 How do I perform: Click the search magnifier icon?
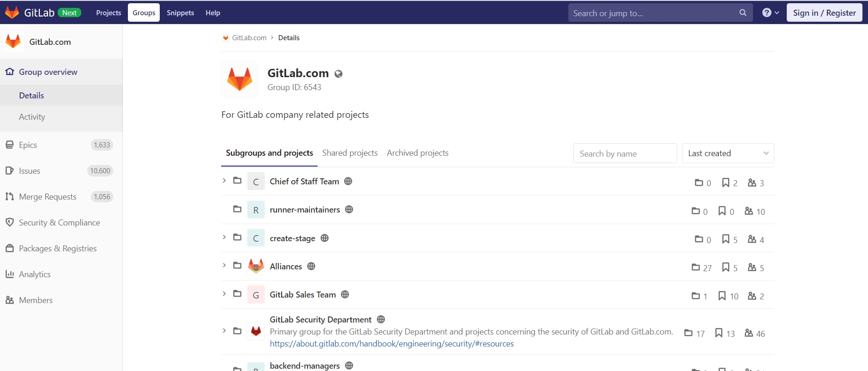click(x=742, y=13)
